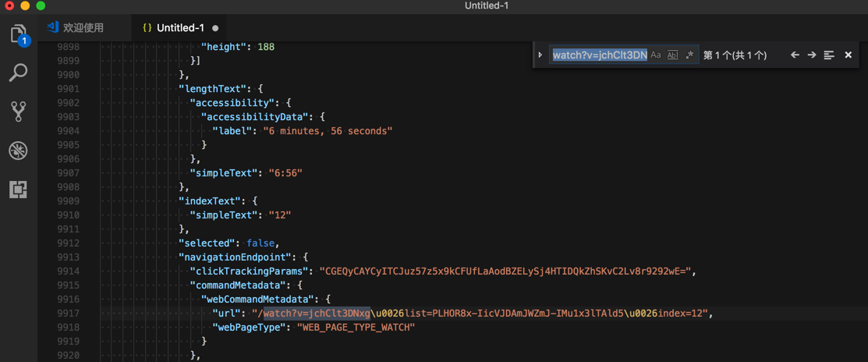The height and width of the screenshot is (362, 868).
Task: Click line number 9909
Action: click(x=68, y=201)
